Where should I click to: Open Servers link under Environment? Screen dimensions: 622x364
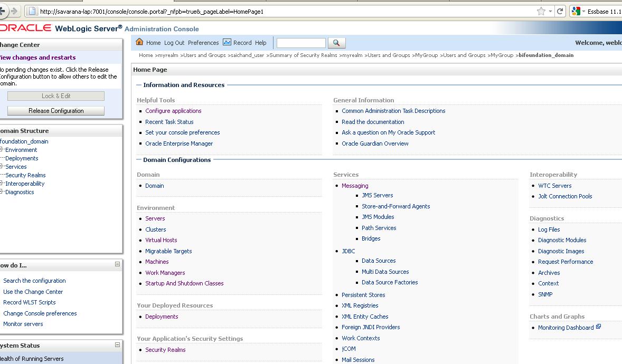(x=155, y=218)
